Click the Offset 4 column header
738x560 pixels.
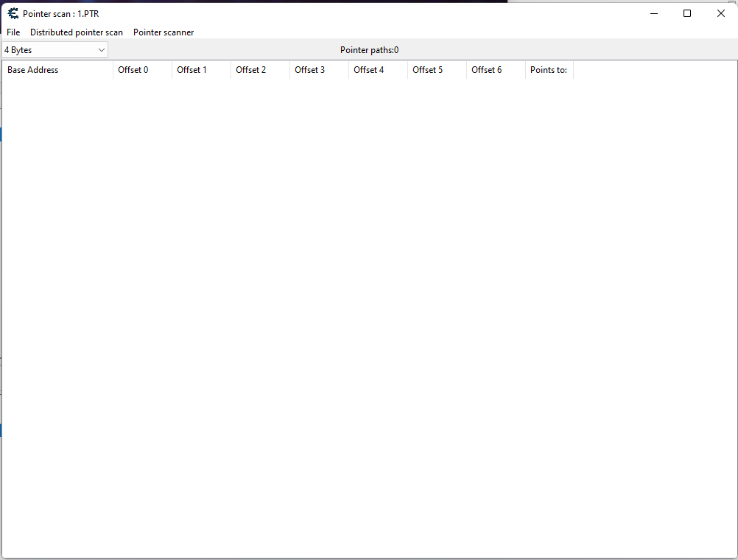(377, 70)
